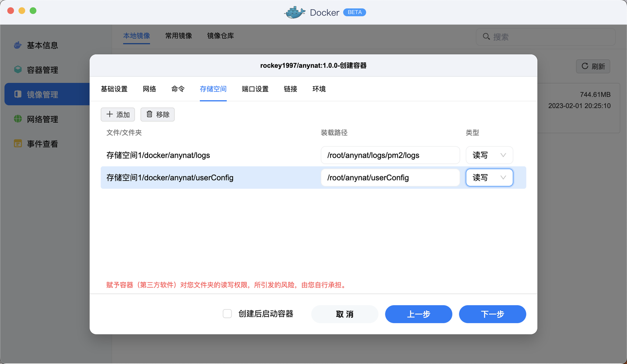Open the 读写 permission dropdown for the logs mount

pyautogui.click(x=489, y=155)
